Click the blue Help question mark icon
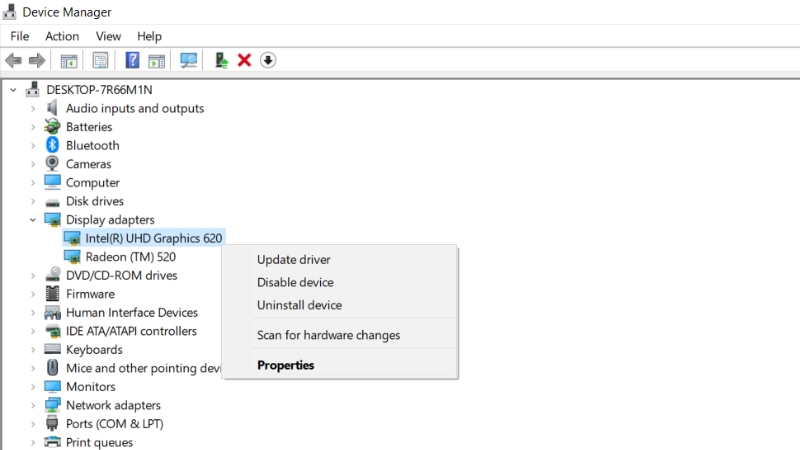This screenshot has height=450, width=800. (132, 60)
